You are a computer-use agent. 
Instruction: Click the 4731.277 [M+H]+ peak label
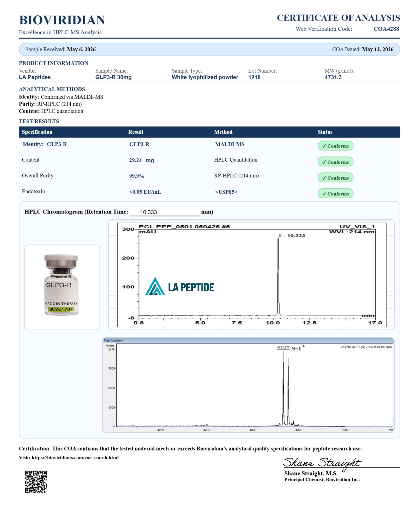point(290,347)
